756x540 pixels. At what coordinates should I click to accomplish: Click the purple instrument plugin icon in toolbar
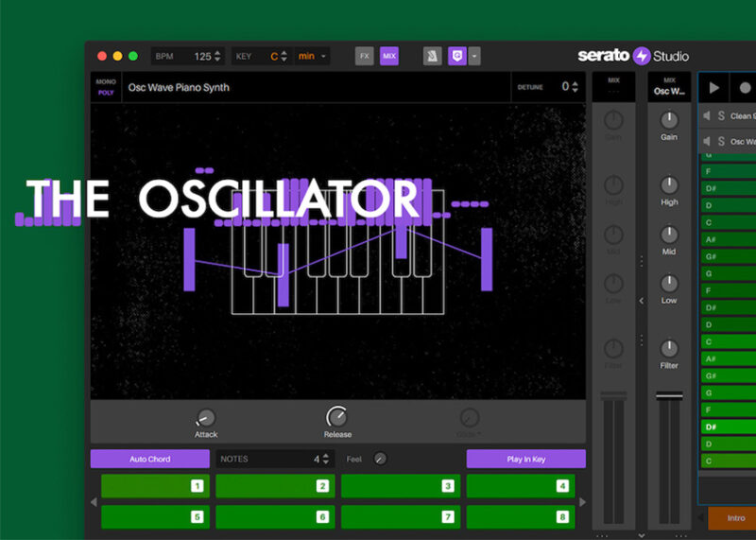[457, 56]
